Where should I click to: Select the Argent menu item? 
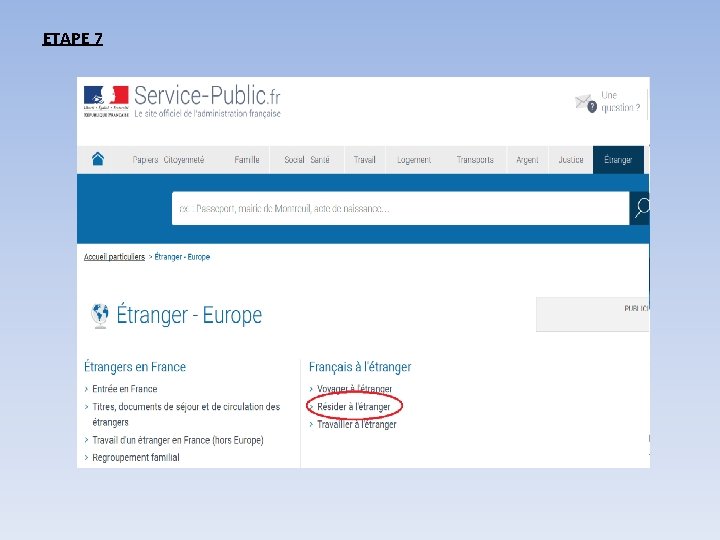tap(527, 160)
